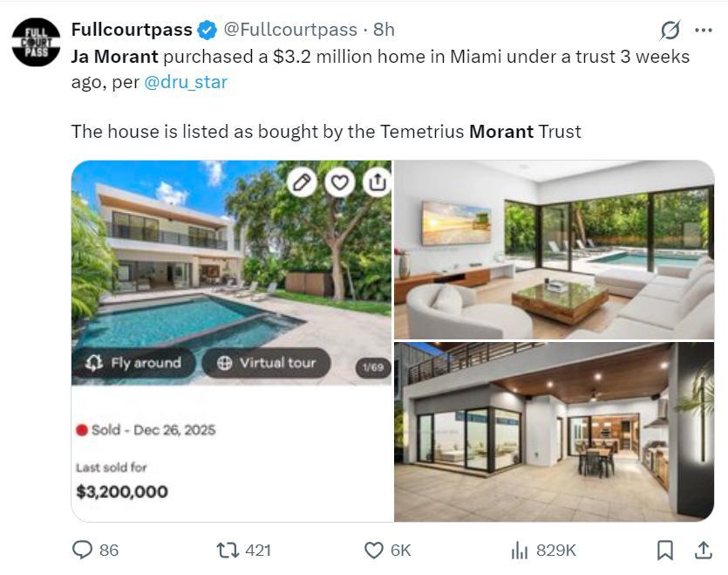Open the @dru_star mention link
The image size is (728, 575).
(186, 82)
